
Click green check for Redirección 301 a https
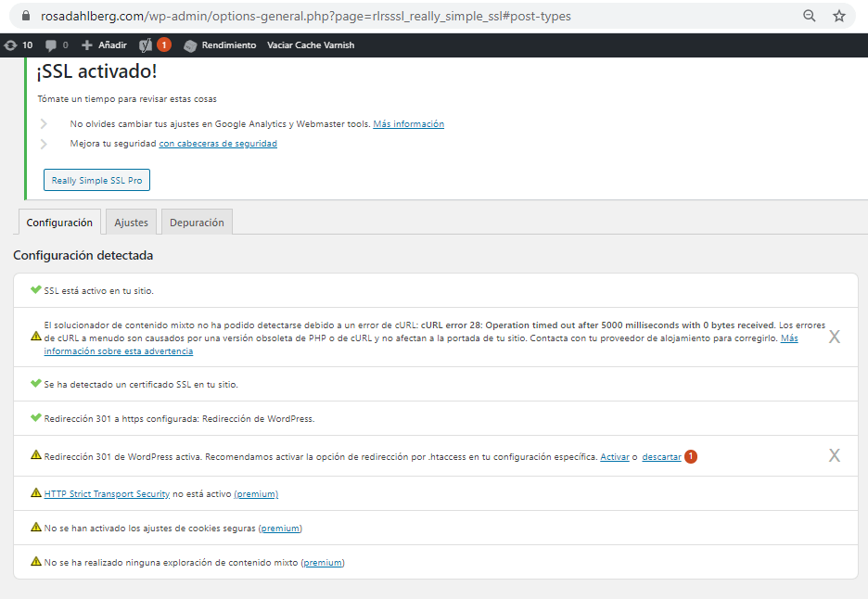(x=36, y=417)
